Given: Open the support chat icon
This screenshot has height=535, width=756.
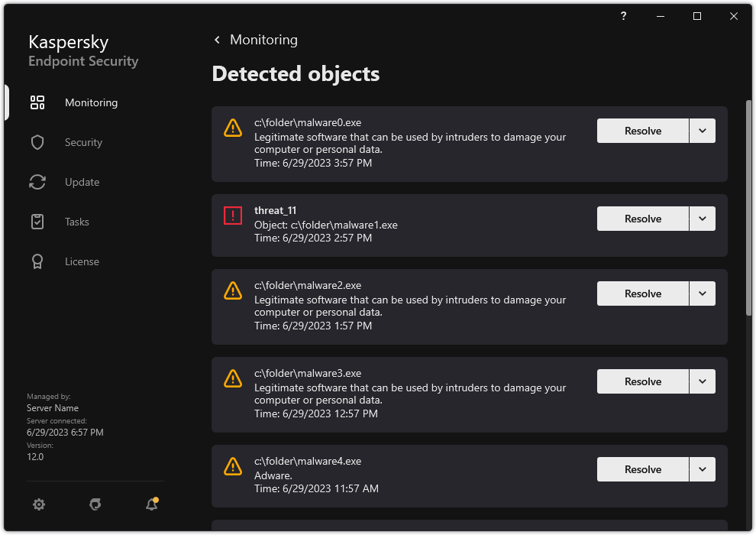Looking at the screenshot, I should click(x=95, y=504).
